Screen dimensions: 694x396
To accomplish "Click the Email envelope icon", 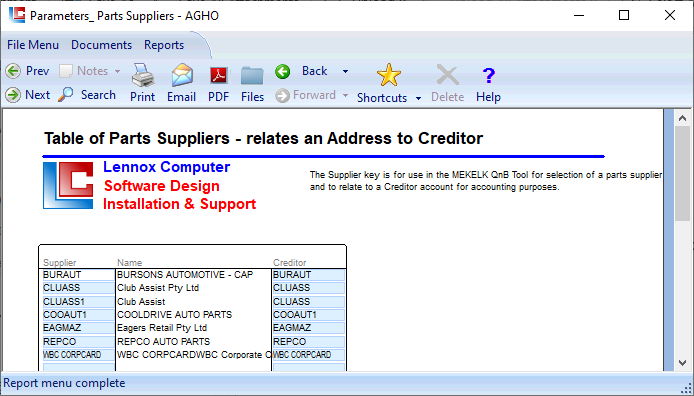I will tap(182, 75).
